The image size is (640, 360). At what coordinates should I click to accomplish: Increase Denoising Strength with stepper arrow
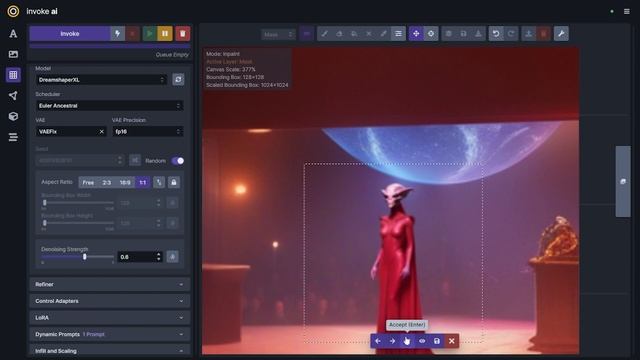coord(159,254)
